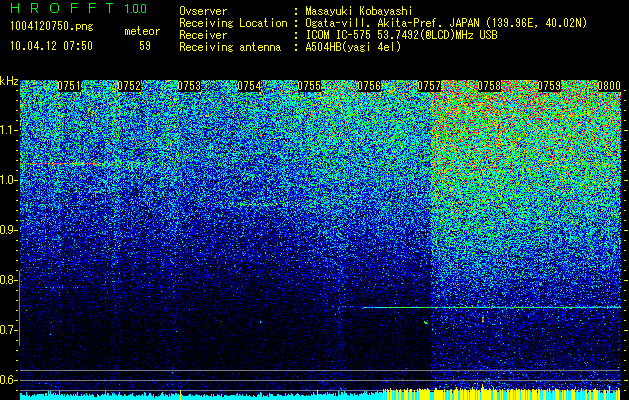Click the date stamp 10.04.12 07:50
This screenshot has height=400, width=629.
pos(51,46)
